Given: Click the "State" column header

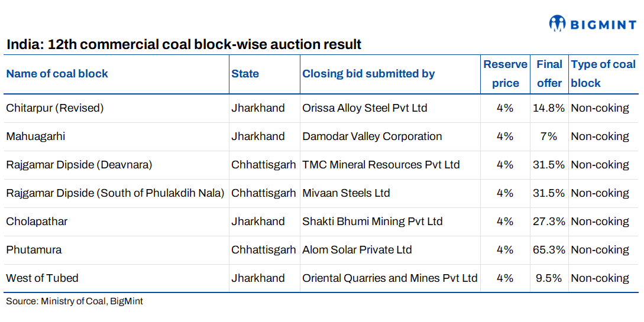Looking at the screenshot, I should click(245, 74).
